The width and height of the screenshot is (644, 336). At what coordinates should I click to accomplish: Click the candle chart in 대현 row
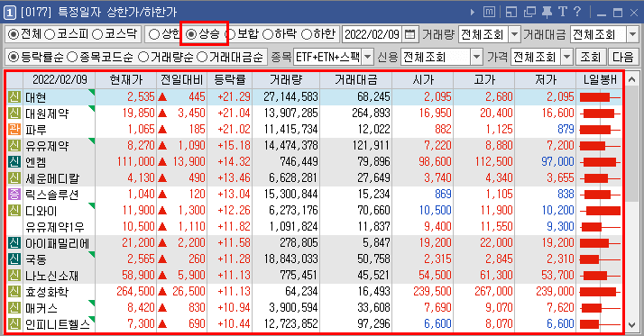600,96
